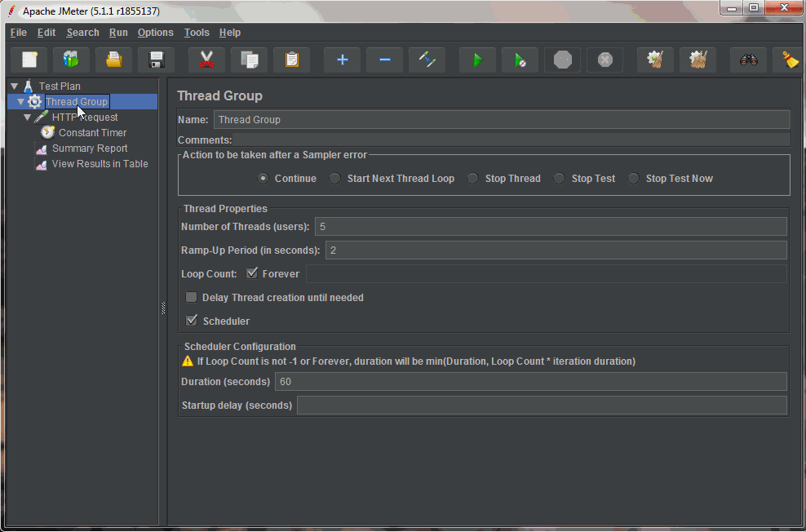Enable Delay Thread creation until needed
806x532 pixels.
(x=191, y=297)
